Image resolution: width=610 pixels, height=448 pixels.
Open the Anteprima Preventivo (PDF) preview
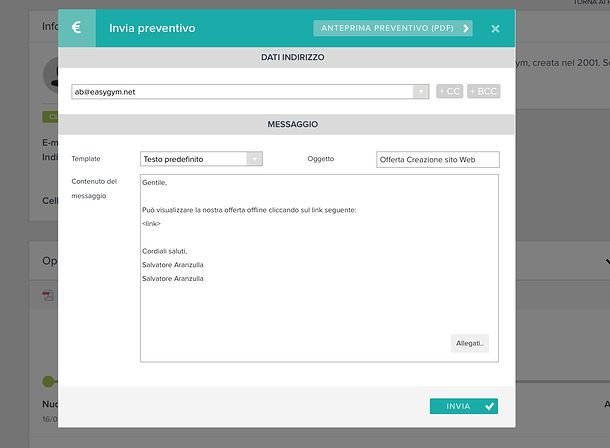click(x=393, y=28)
